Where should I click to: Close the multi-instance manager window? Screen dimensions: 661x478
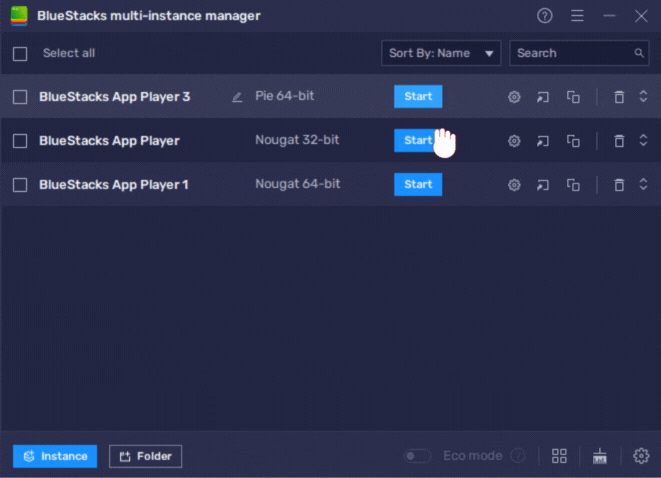(x=641, y=16)
